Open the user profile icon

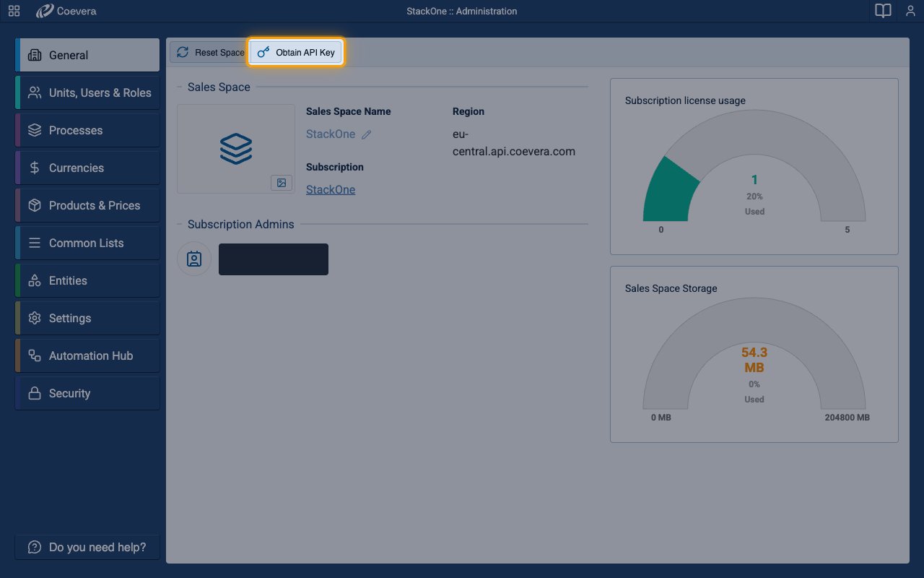910,11
